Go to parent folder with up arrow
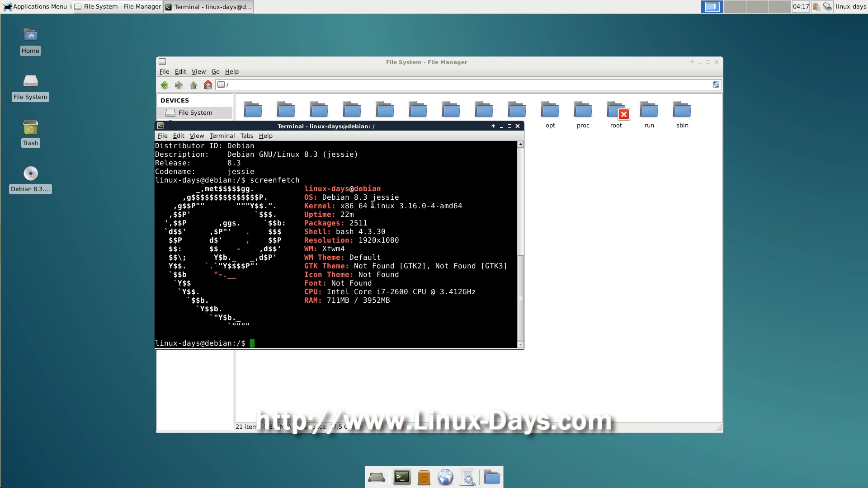Viewport: 868px width, 488px height. [x=193, y=85]
